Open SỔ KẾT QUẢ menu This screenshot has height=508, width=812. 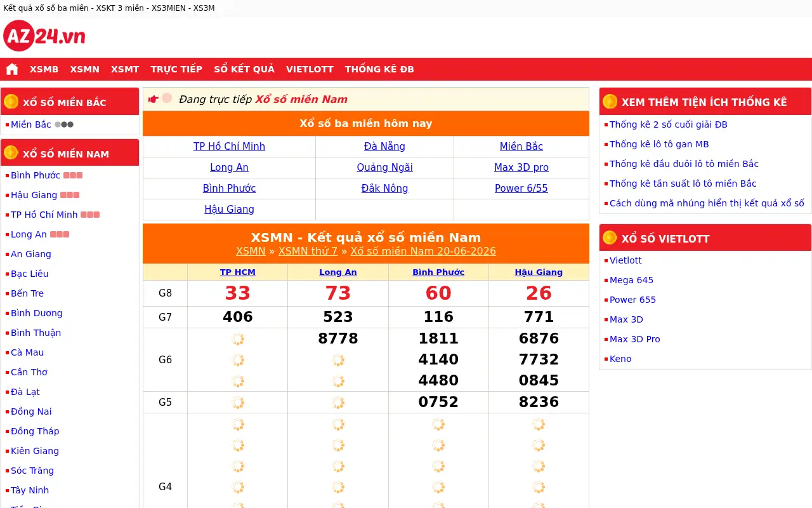(244, 69)
